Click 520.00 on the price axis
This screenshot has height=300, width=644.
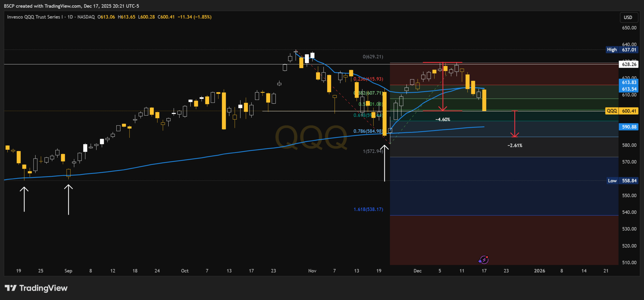(629, 246)
